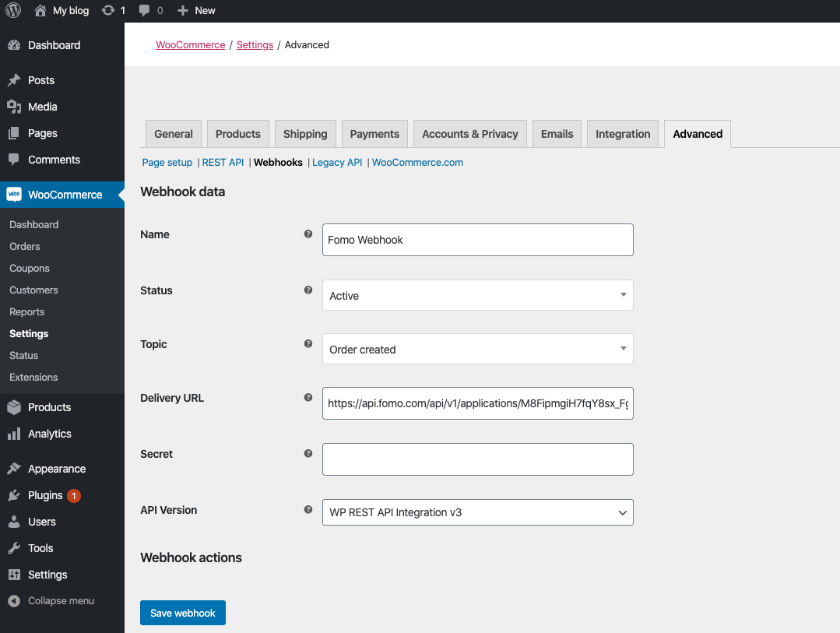Open Coupons in the WooCommerce submenu

coord(30,269)
